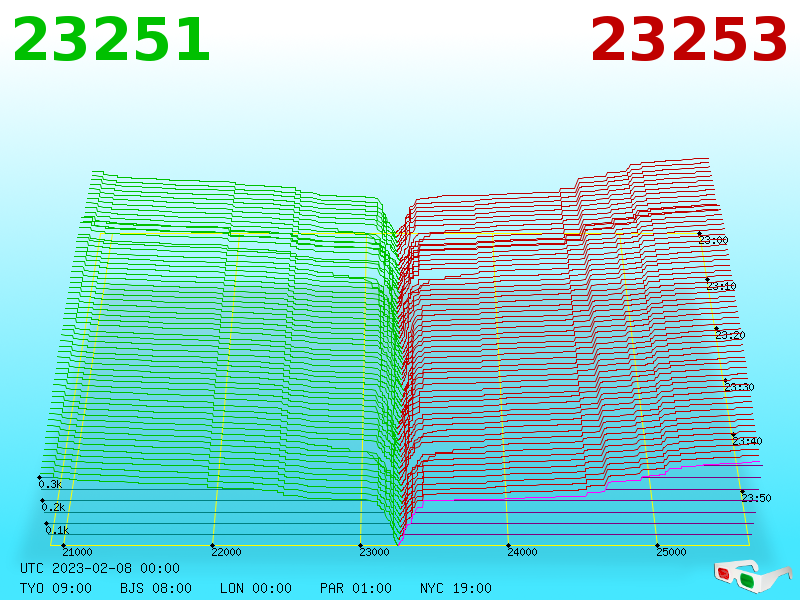Click the 23:40 time axis marker
Screen dimensions: 800x600
click(x=747, y=441)
